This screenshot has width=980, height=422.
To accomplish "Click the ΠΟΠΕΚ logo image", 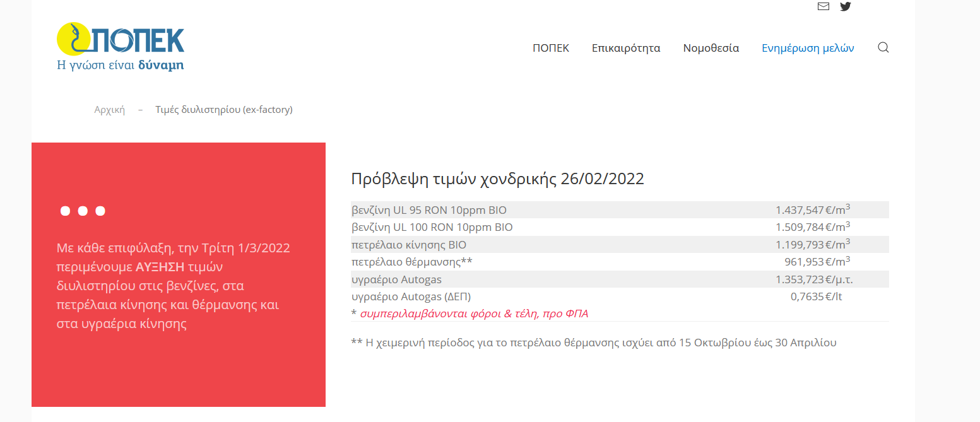I will (x=121, y=47).
